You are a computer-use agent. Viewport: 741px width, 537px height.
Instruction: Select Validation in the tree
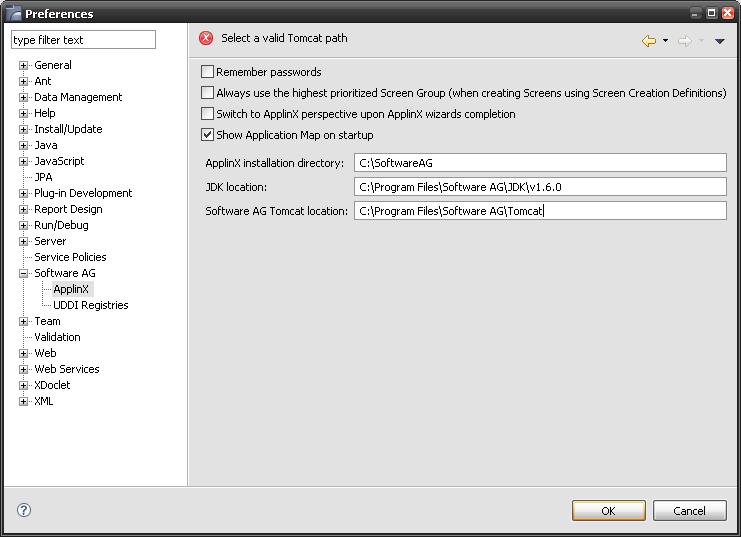(x=57, y=337)
